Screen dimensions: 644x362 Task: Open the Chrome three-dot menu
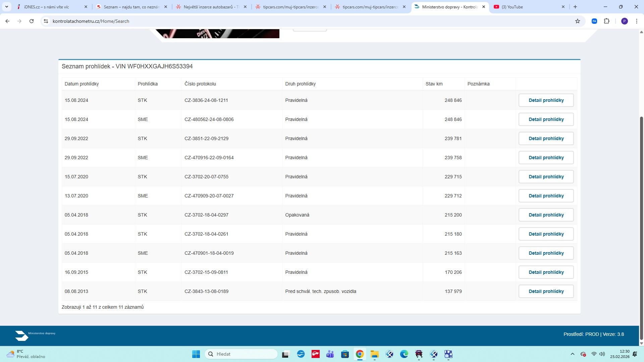(637, 21)
